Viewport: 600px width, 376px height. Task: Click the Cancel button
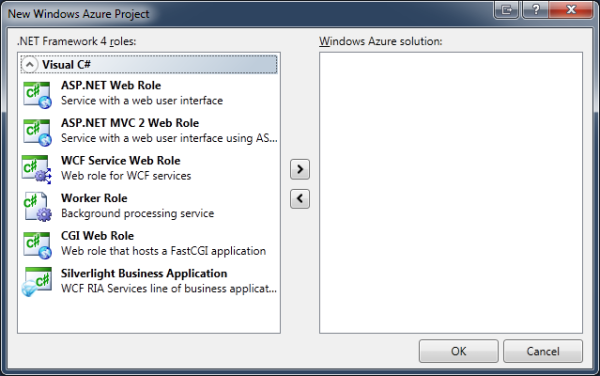(x=543, y=351)
